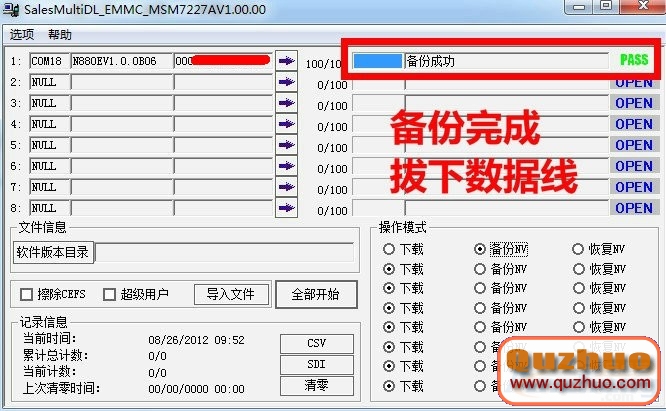
Task: Click the NULL port field in row 2
Action: point(50,82)
